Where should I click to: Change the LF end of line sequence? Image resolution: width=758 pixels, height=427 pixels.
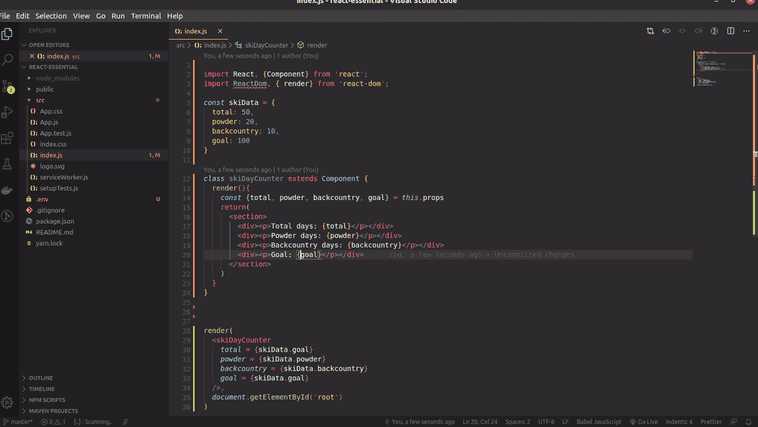click(x=565, y=422)
